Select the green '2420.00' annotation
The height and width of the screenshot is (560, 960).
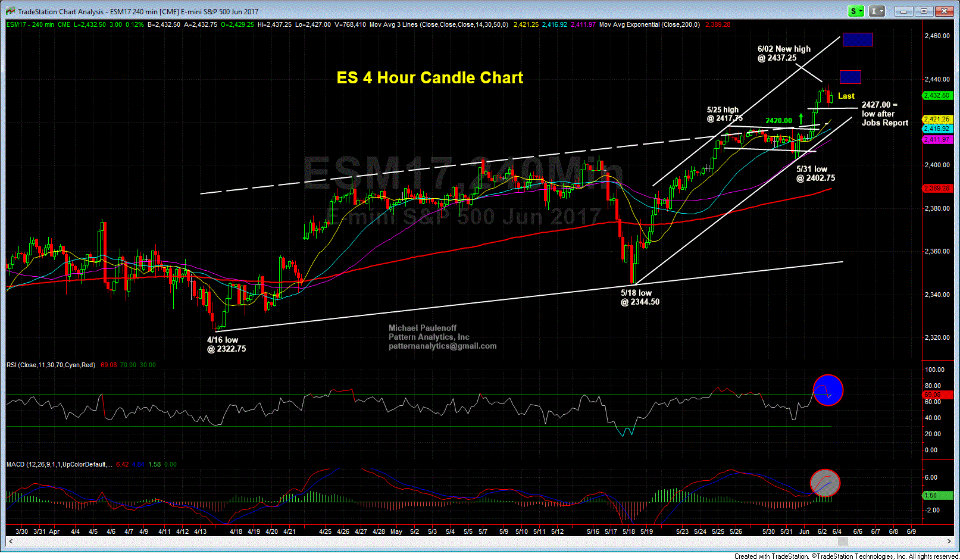tap(778, 120)
